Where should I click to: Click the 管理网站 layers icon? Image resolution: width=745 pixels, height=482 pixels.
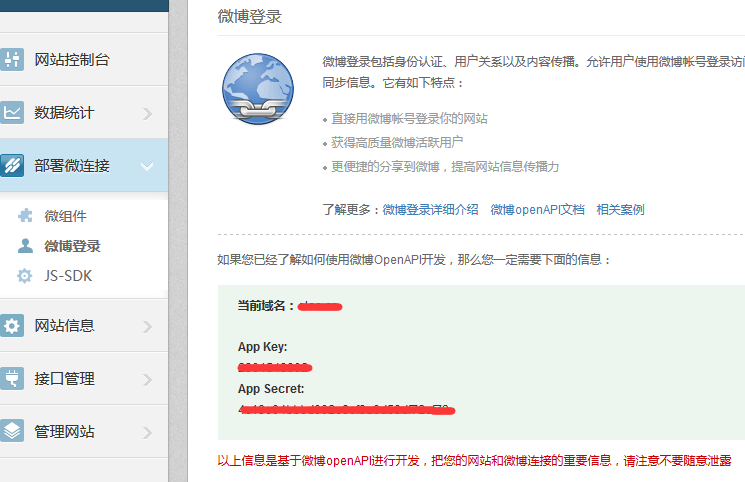[x=11, y=431]
